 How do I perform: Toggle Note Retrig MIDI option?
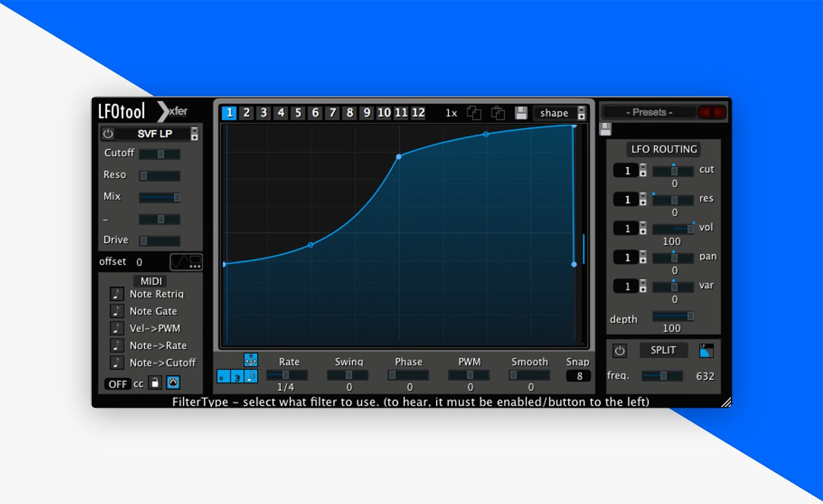(x=117, y=294)
